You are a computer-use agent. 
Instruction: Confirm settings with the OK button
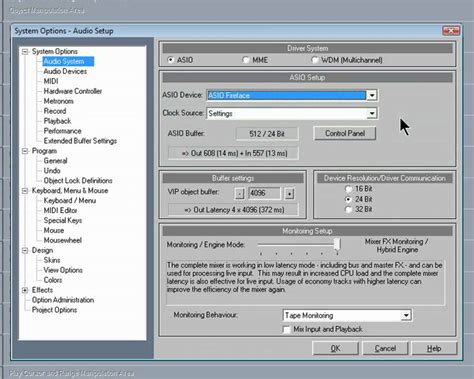coord(335,349)
